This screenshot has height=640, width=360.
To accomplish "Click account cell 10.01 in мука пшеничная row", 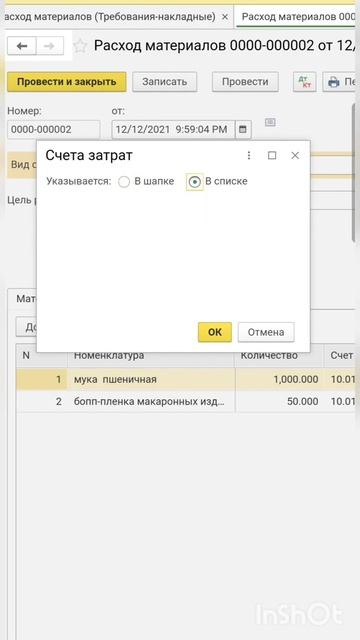I will click(341, 380).
